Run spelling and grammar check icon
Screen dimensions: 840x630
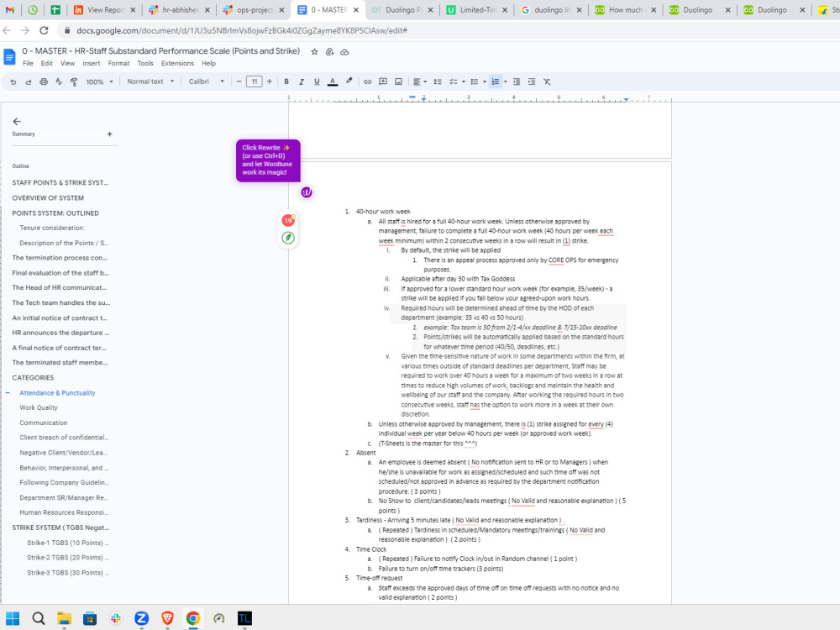59,82
